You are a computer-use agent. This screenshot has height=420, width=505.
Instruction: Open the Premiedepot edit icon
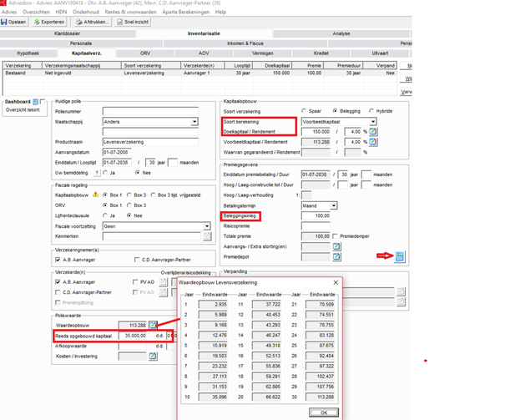tap(336, 257)
